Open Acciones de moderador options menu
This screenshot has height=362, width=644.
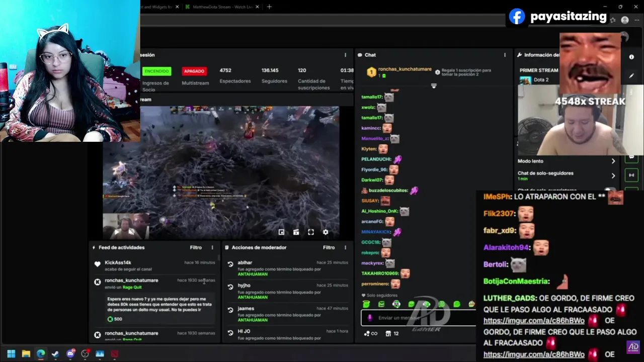pos(345,247)
